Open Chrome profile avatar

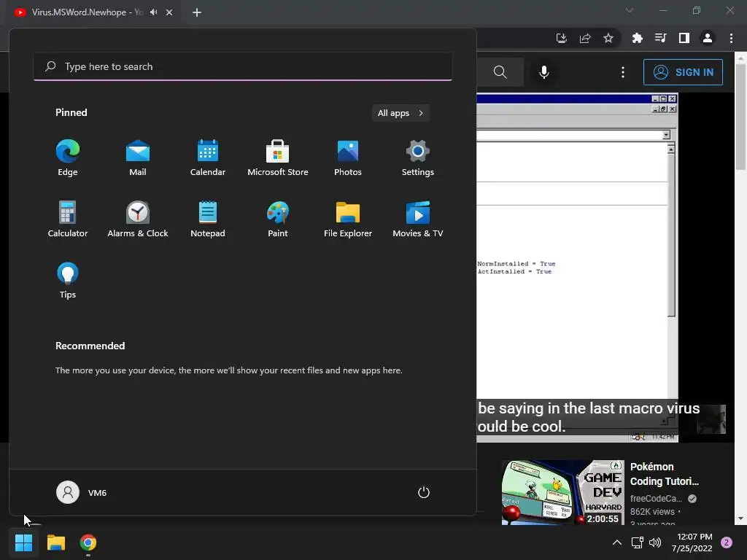click(708, 38)
